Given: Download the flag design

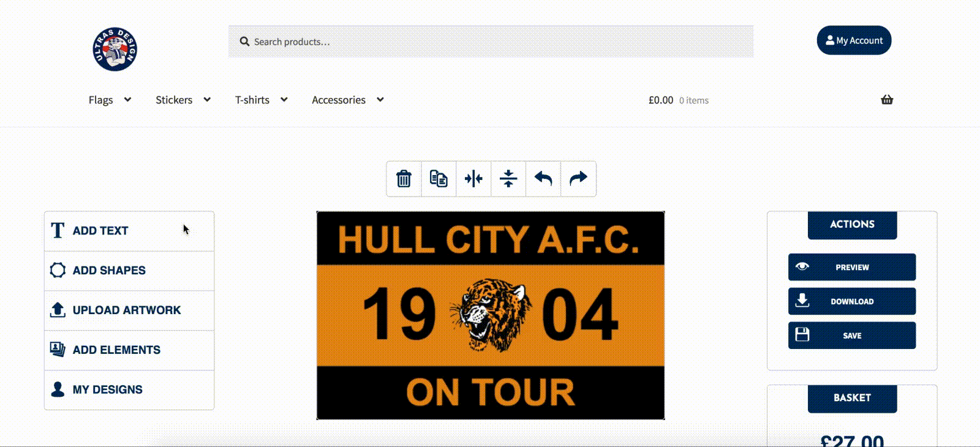Looking at the screenshot, I should click(852, 301).
